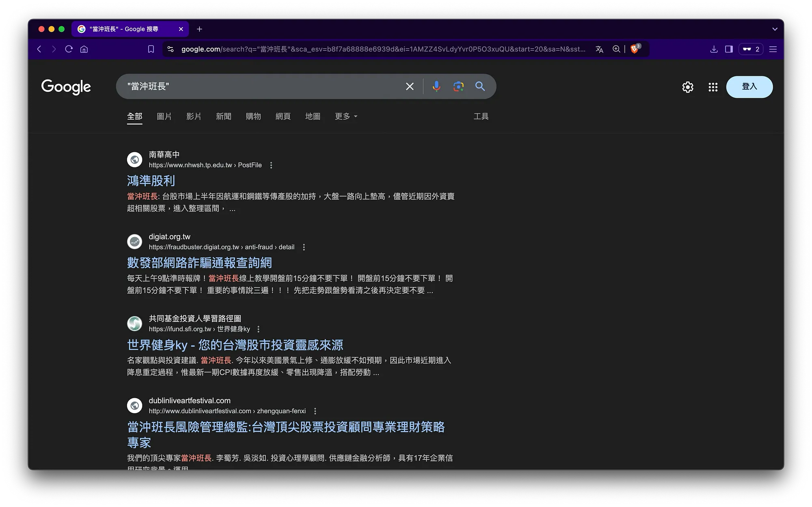Click the 共同基金投資人學習路徑圖 favicon
Screen dimensions: 812x507
pyautogui.click(x=134, y=324)
